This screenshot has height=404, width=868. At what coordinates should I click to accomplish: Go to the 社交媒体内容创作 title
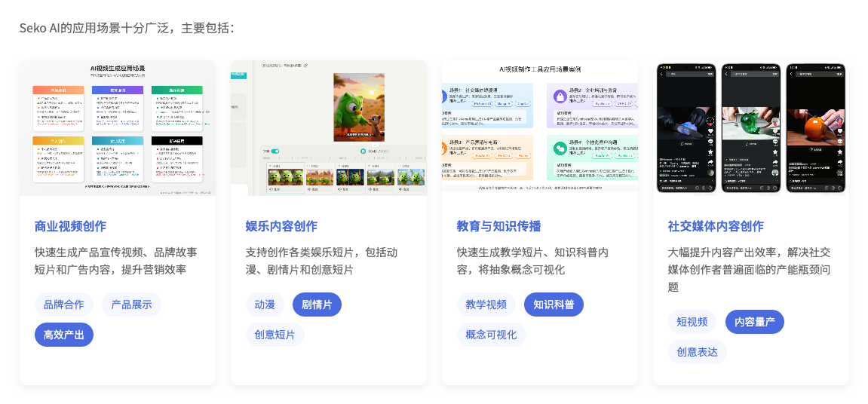point(716,226)
